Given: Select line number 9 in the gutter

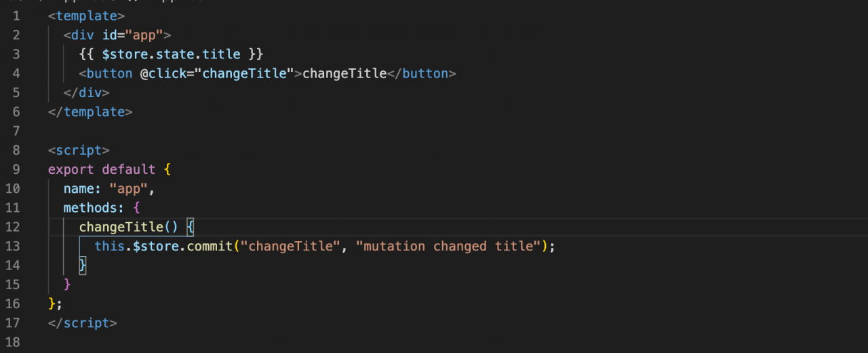Looking at the screenshot, I should point(16,169).
